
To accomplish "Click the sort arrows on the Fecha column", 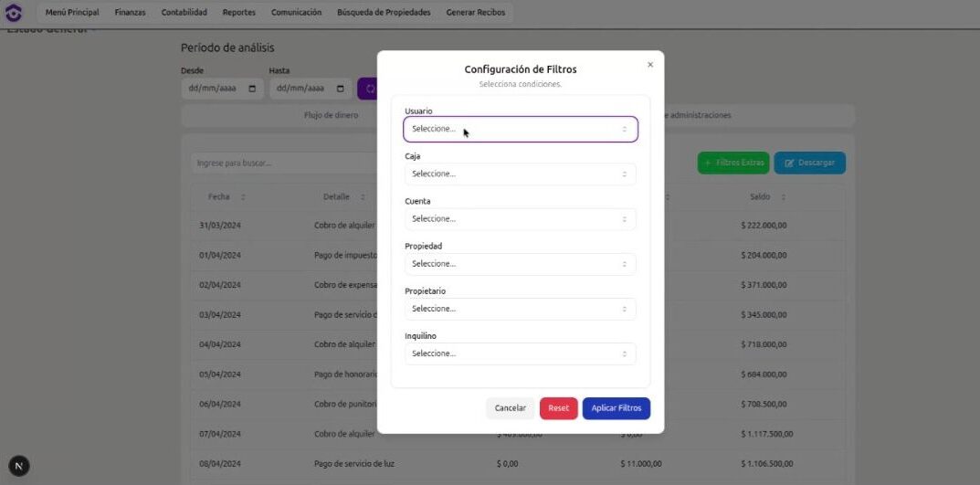I will 243,197.
